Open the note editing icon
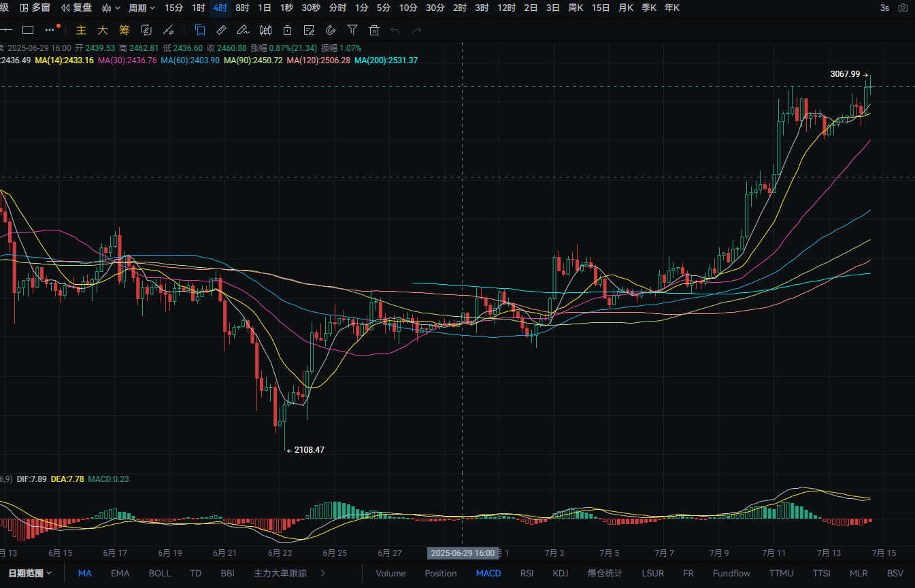Screen dimensions: 915x588 309,30
